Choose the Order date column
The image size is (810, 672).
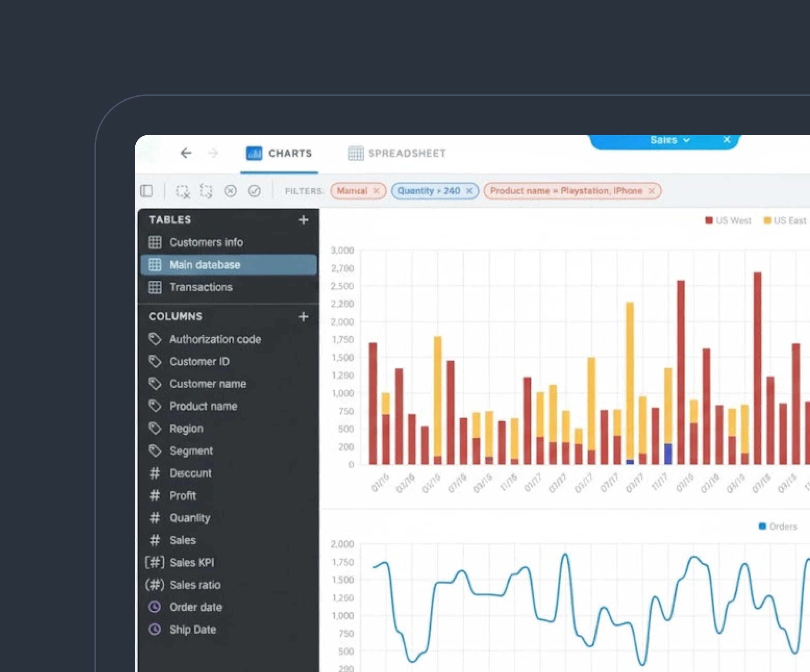[x=195, y=607]
